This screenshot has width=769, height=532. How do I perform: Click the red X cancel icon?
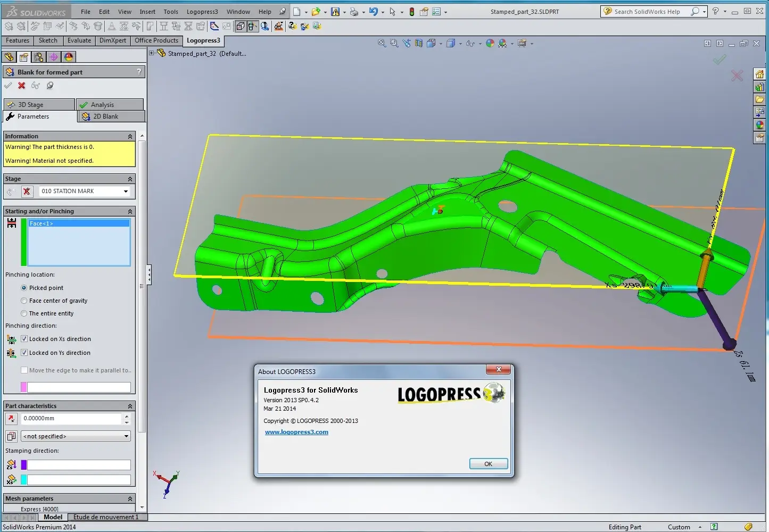[22, 85]
